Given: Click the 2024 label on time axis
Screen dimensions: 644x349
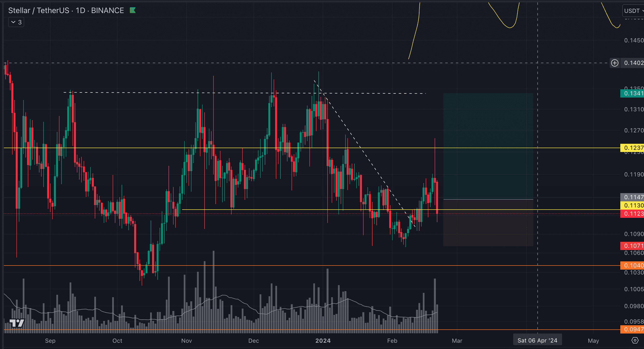Looking at the screenshot, I should (323, 341).
